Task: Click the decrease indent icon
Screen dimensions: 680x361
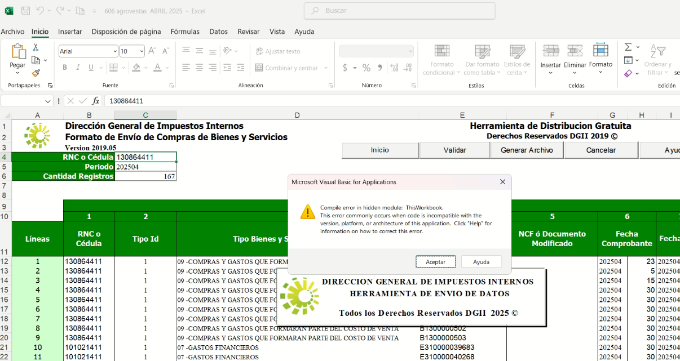Action: coord(227,68)
